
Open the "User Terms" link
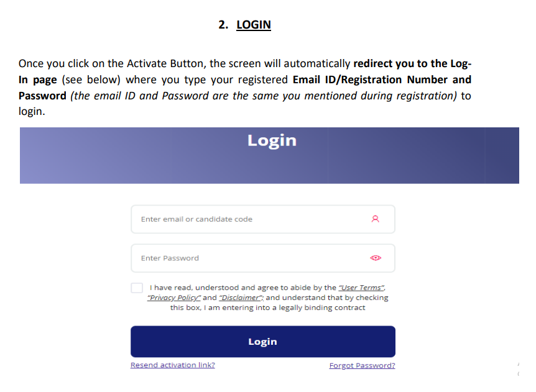click(x=362, y=288)
